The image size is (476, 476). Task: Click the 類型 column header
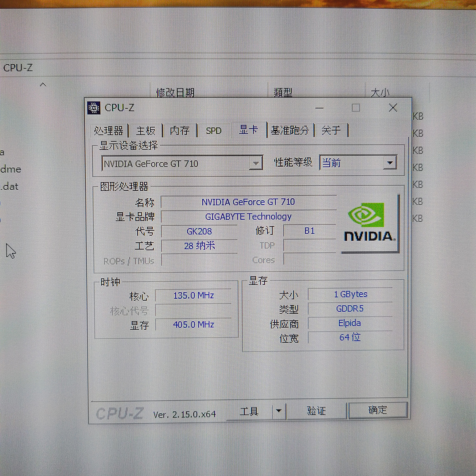point(283,92)
